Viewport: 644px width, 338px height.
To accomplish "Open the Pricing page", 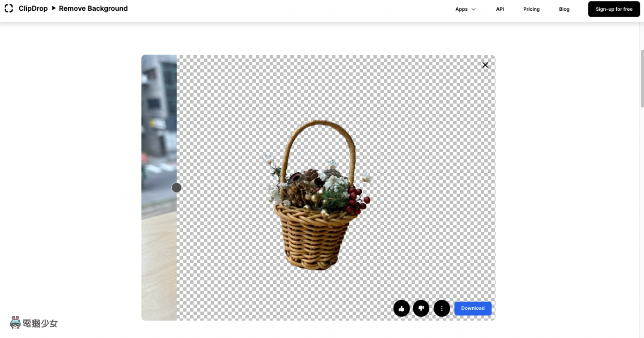I will click(531, 9).
